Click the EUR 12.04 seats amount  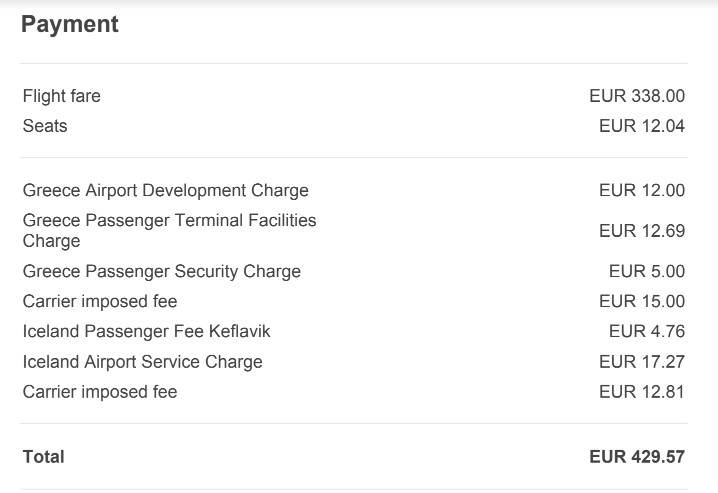pyautogui.click(x=642, y=126)
